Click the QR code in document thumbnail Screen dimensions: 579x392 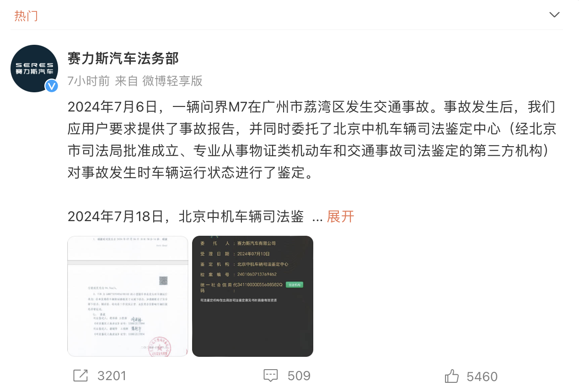pyautogui.click(x=163, y=281)
